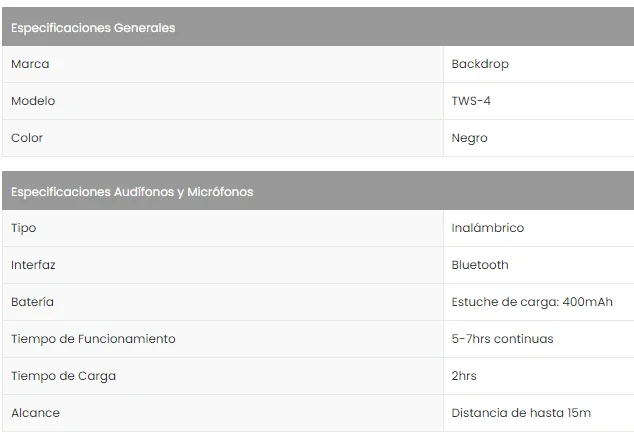Click the Especificaciones Generales section header
Image resolution: width=634 pixels, height=436 pixels.
coord(93,28)
